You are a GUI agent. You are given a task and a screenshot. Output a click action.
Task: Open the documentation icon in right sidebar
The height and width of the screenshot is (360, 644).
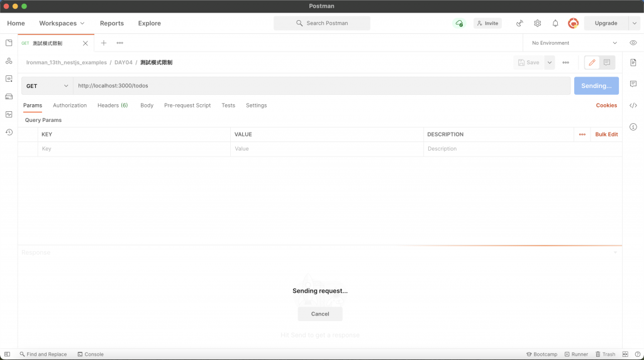tap(633, 62)
